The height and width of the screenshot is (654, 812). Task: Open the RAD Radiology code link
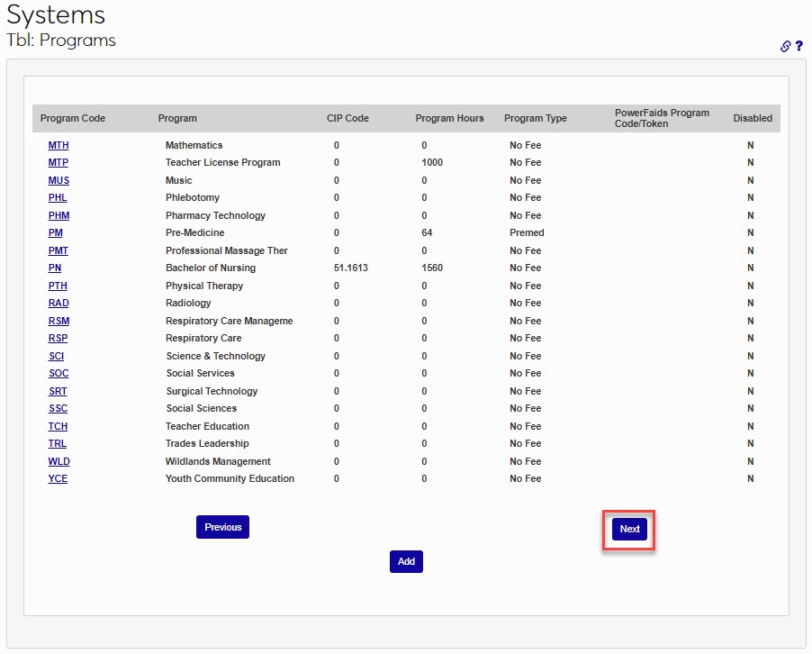pos(59,303)
